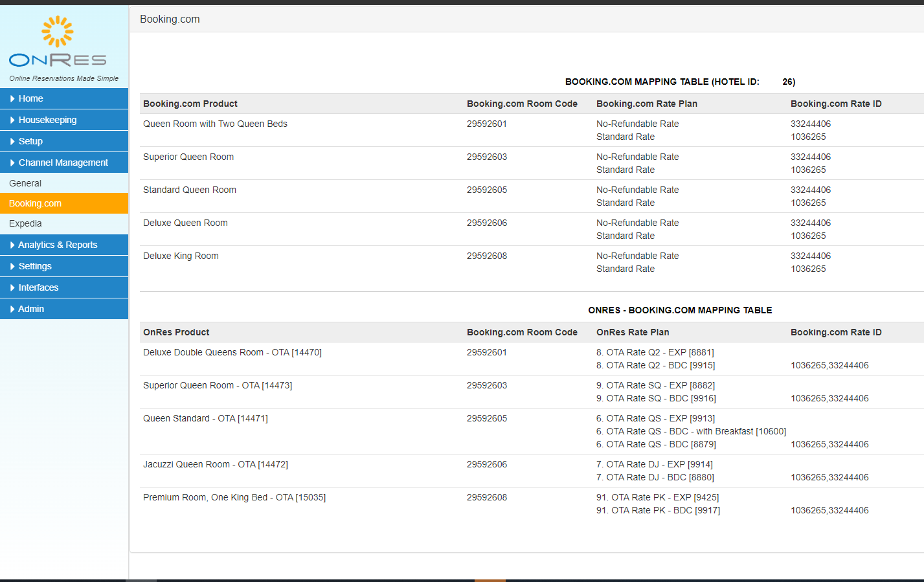Select the Booking.com sidebar item
This screenshot has height=582, width=924.
click(34, 203)
